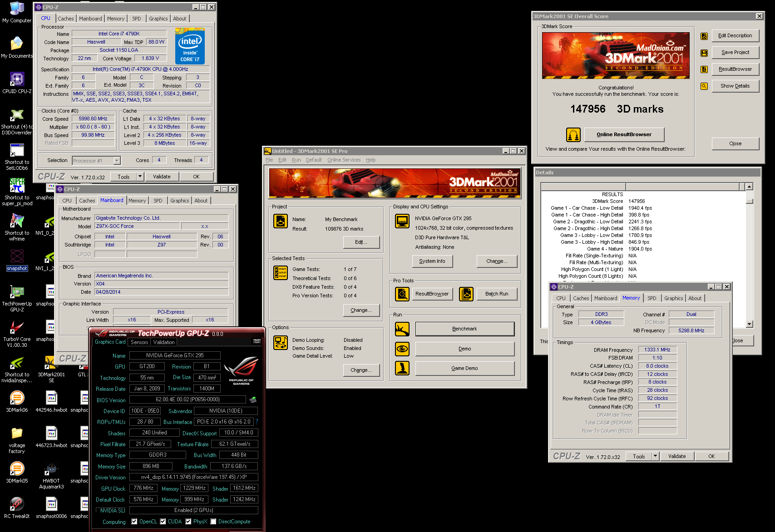Image resolution: width=775 pixels, height=532 pixels.
Task: Click the Project icon in 3DMark2001
Action: point(281,221)
